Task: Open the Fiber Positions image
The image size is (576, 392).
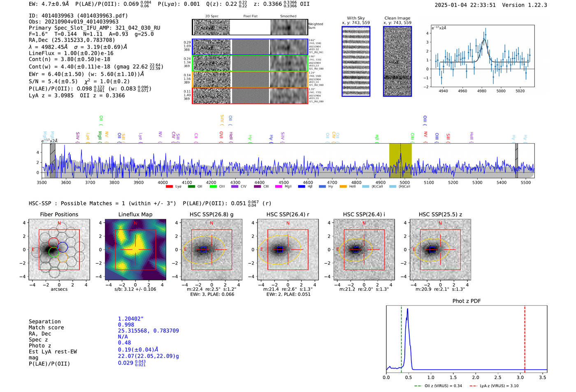Action: [59, 250]
